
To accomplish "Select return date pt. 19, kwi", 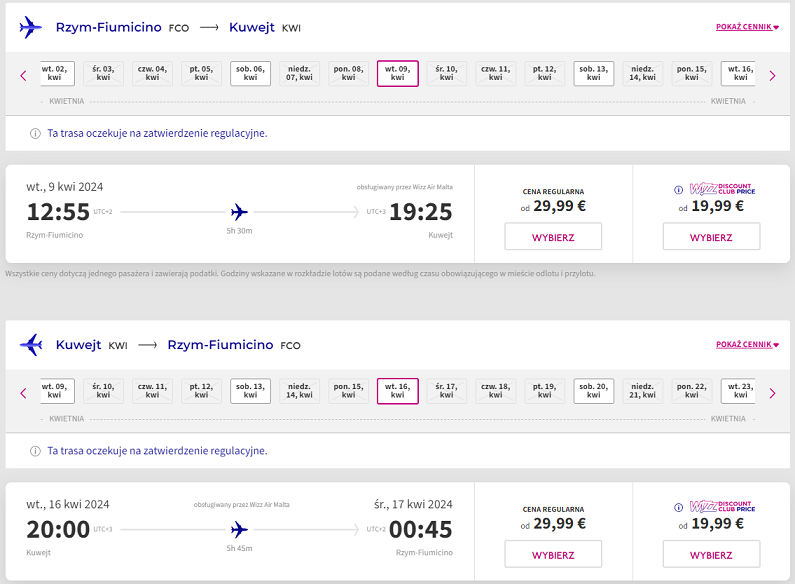I will (x=545, y=391).
